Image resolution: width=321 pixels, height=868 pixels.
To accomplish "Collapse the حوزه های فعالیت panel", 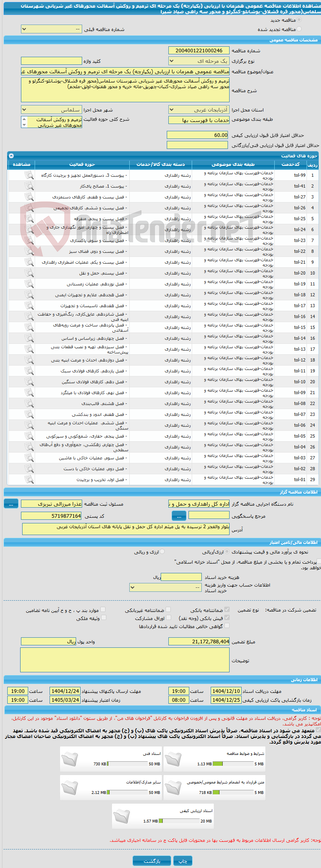I will tap(11, 155).
